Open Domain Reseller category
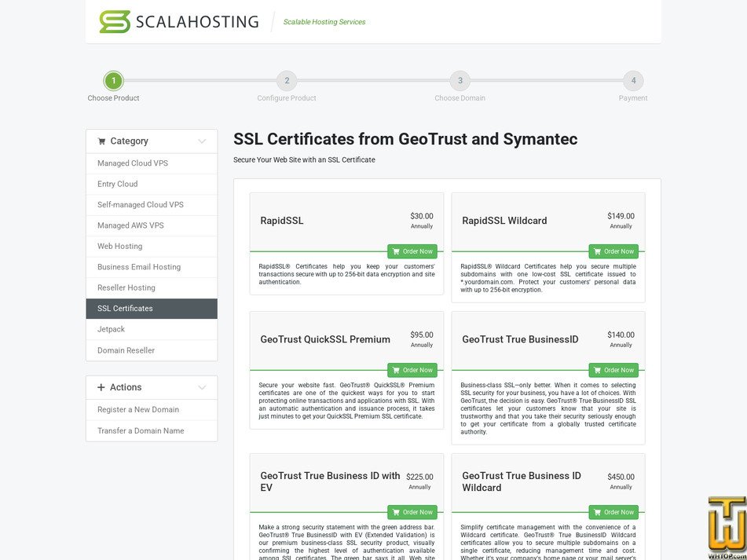The width and height of the screenshot is (747, 560). pyautogui.click(x=152, y=350)
